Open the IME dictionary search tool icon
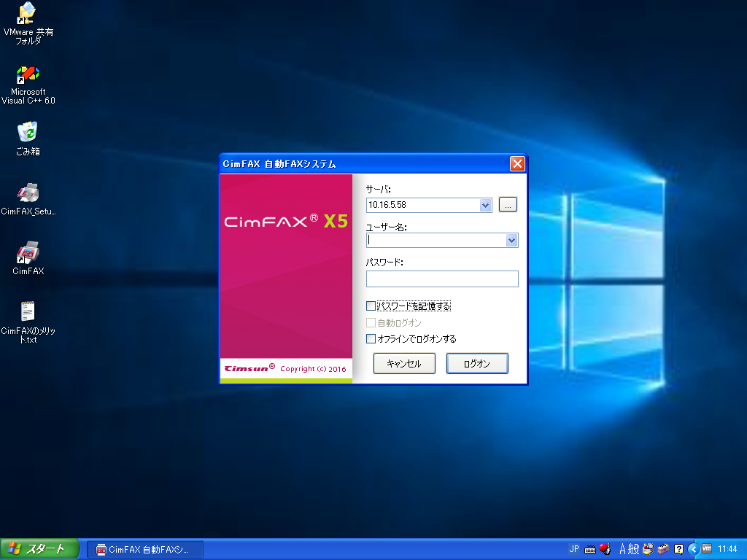 648,549
